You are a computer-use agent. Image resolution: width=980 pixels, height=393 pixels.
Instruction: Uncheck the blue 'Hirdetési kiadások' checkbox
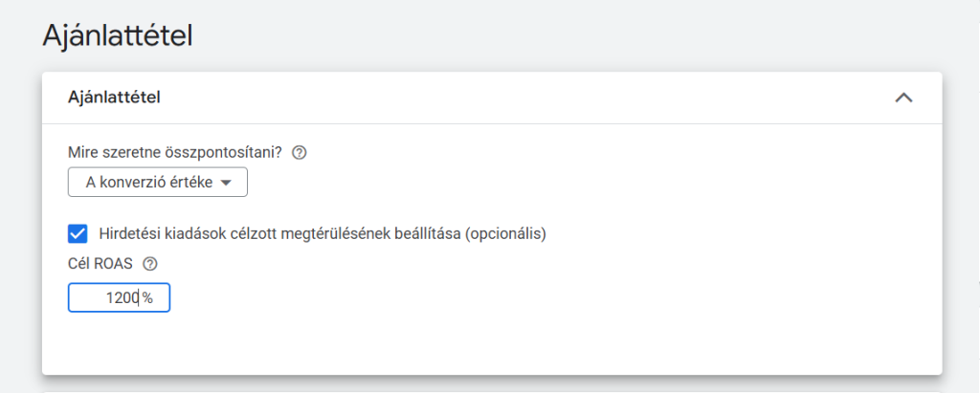point(78,232)
